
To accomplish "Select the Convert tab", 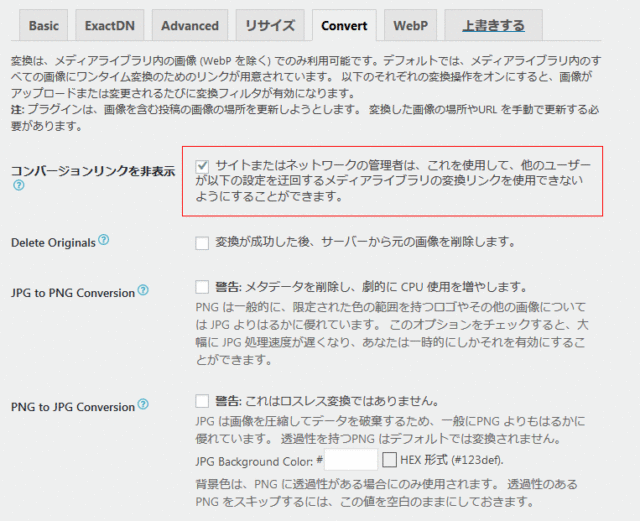I will [345, 26].
